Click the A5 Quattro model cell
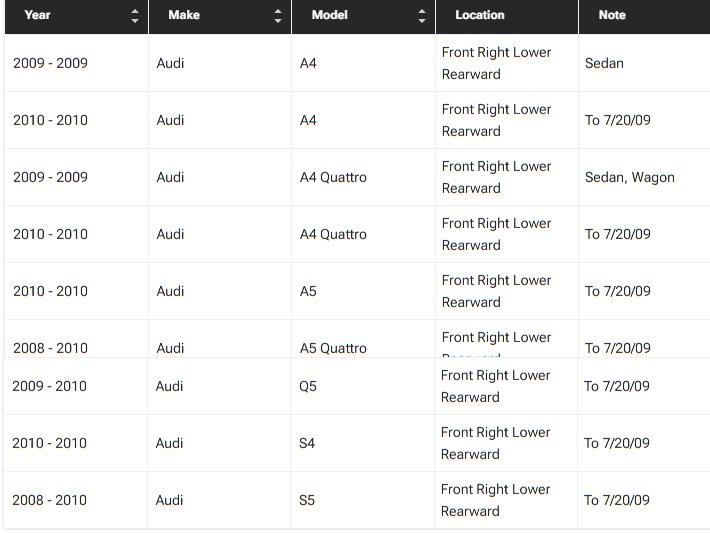This screenshot has height=533, width=710. point(333,348)
